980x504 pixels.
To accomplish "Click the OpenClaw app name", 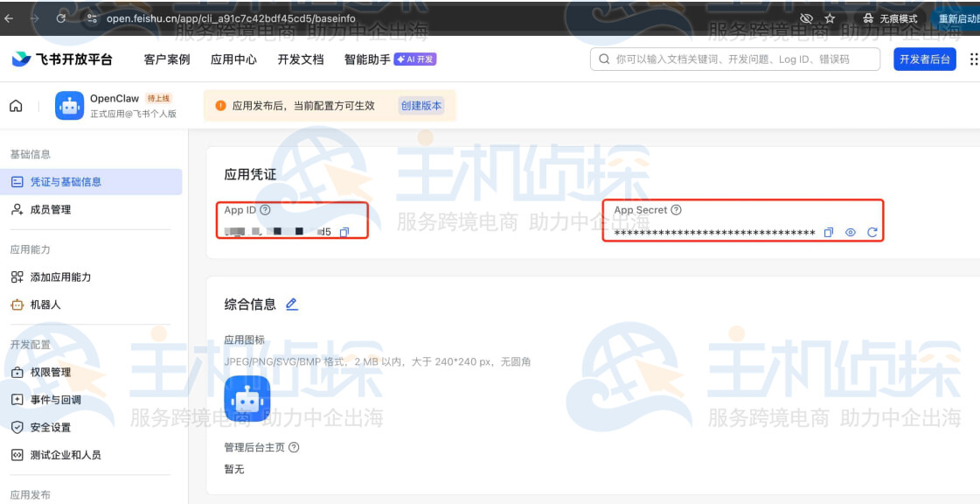I will pyautogui.click(x=115, y=98).
